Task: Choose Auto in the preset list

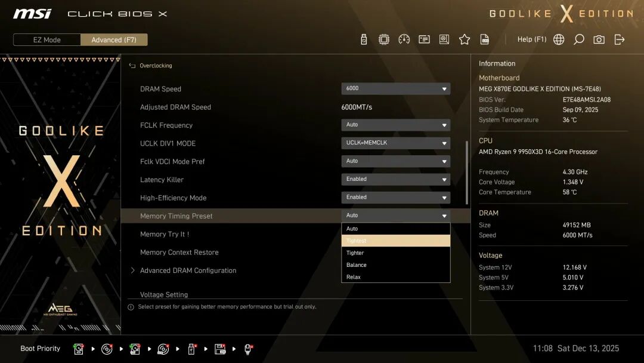Action: point(395,229)
